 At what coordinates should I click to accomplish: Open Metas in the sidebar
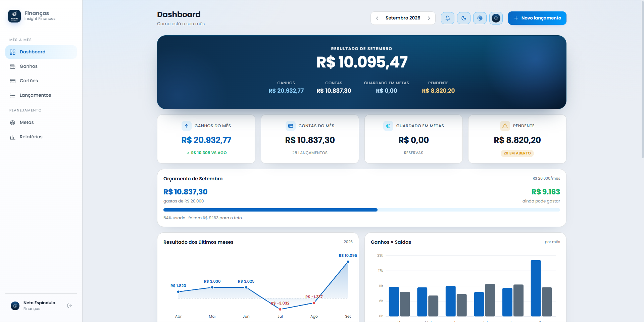pyautogui.click(x=41, y=123)
